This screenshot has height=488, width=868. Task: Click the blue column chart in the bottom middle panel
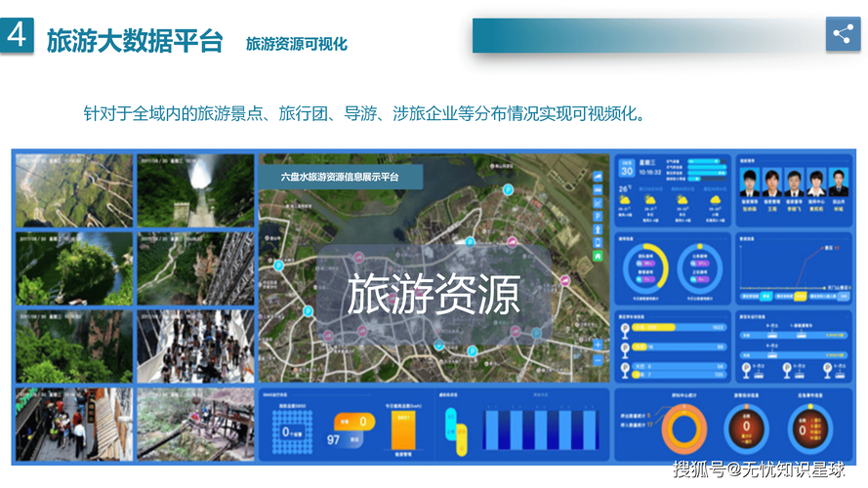point(541,428)
